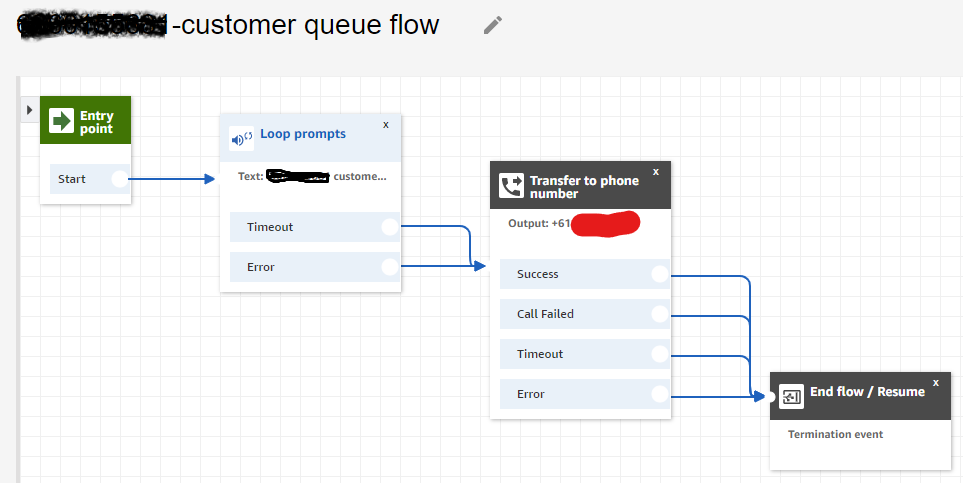Click Transfer block Error connector circle
This screenshot has width=963, height=483.
660,394
